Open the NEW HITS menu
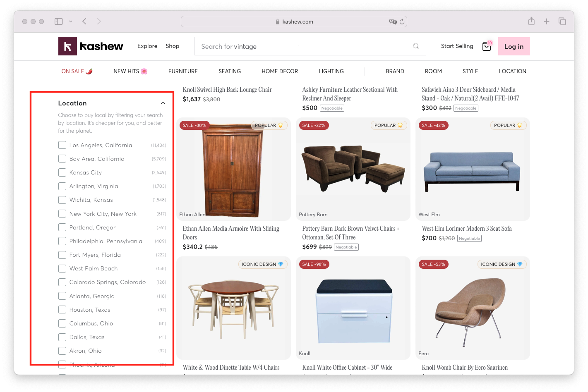Screen dimensions: 588x392 [x=130, y=71]
